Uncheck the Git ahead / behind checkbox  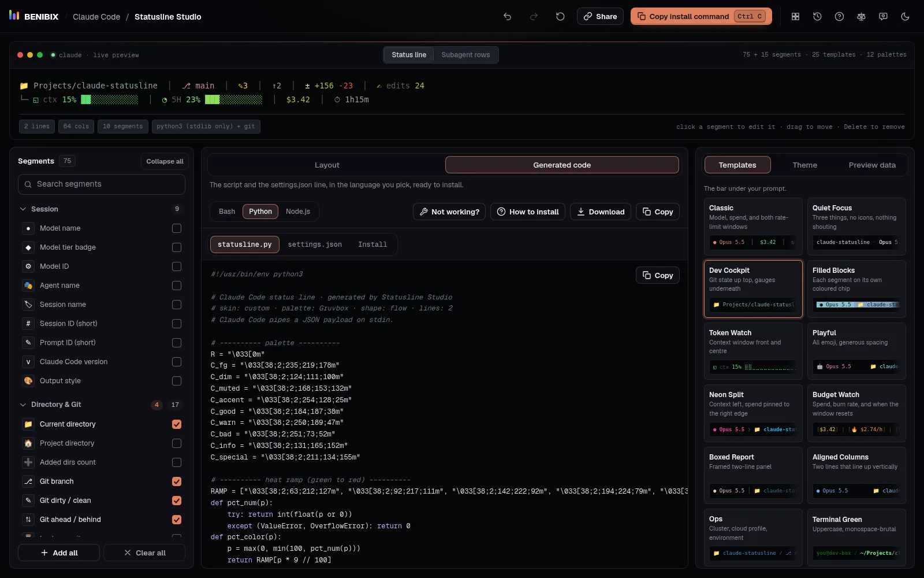click(x=177, y=520)
